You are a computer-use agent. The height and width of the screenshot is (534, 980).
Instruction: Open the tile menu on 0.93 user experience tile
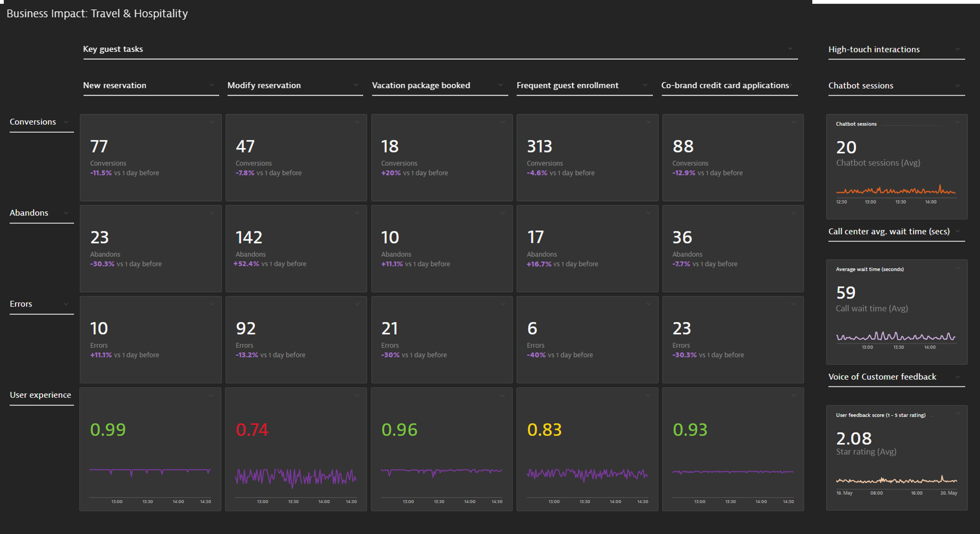794,396
